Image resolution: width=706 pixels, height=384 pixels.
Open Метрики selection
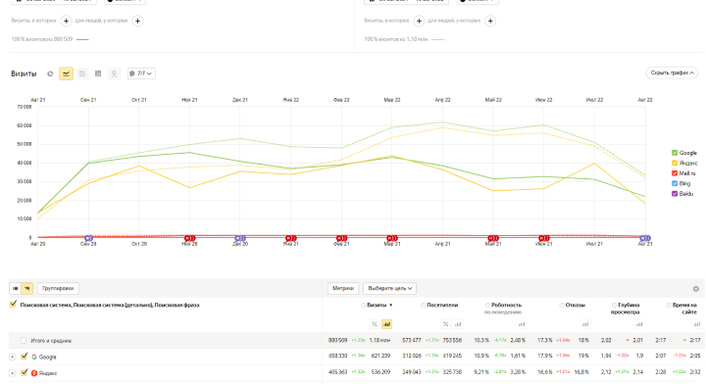[x=343, y=288]
